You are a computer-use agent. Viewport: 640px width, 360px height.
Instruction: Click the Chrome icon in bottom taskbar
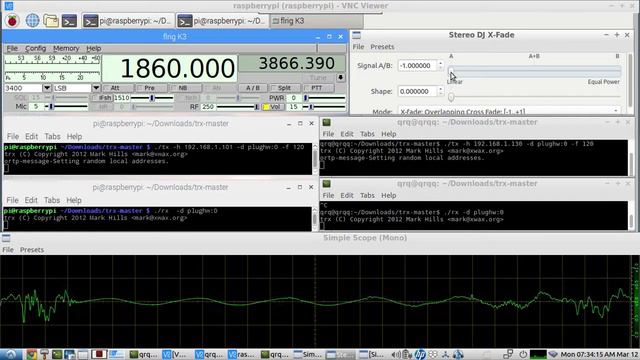click(x=31, y=354)
